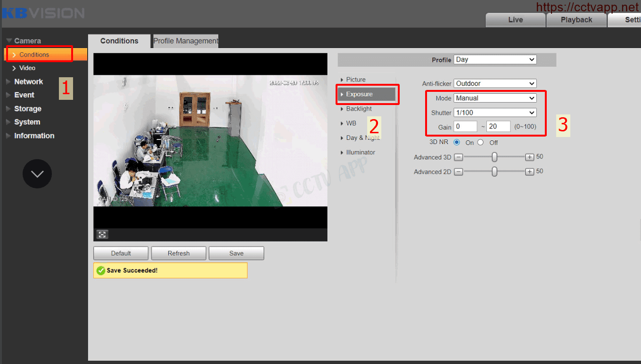Open the Profile dropdown showing Day

(x=495, y=60)
